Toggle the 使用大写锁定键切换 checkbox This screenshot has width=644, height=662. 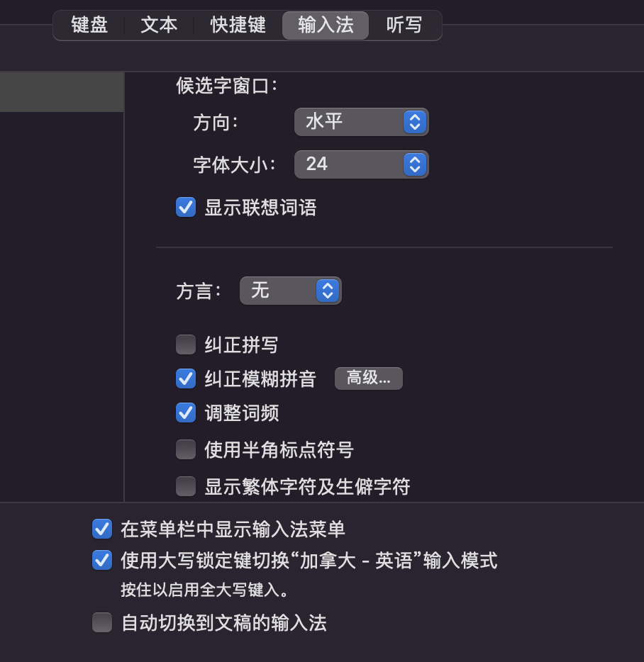point(102,561)
